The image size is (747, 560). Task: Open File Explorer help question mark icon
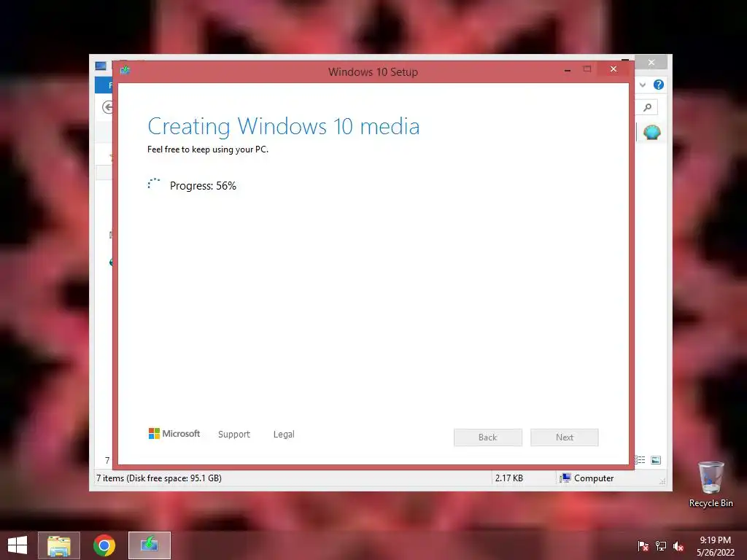pos(659,85)
